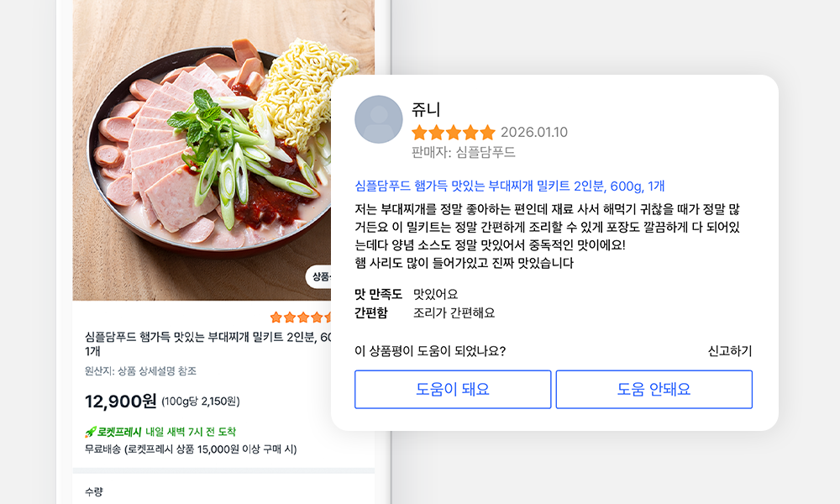The width and height of the screenshot is (840, 504).
Task: Click the product title below the photo
Action: tap(207, 344)
